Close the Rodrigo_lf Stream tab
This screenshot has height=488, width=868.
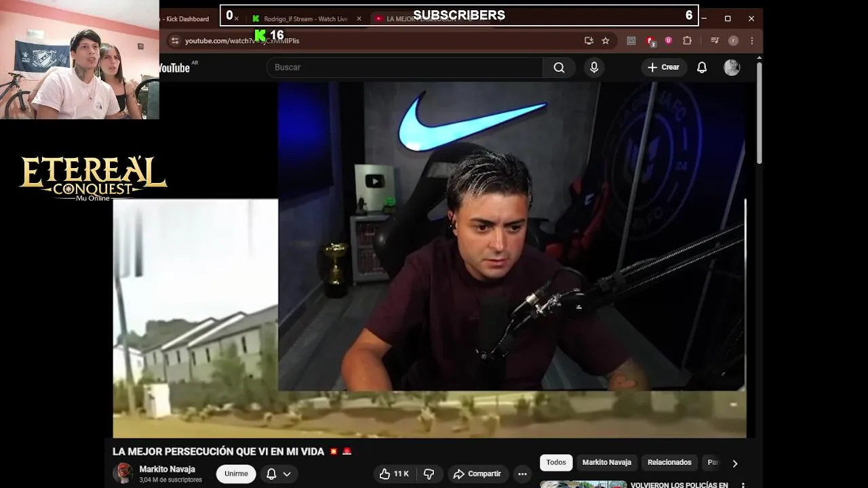click(x=359, y=19)
